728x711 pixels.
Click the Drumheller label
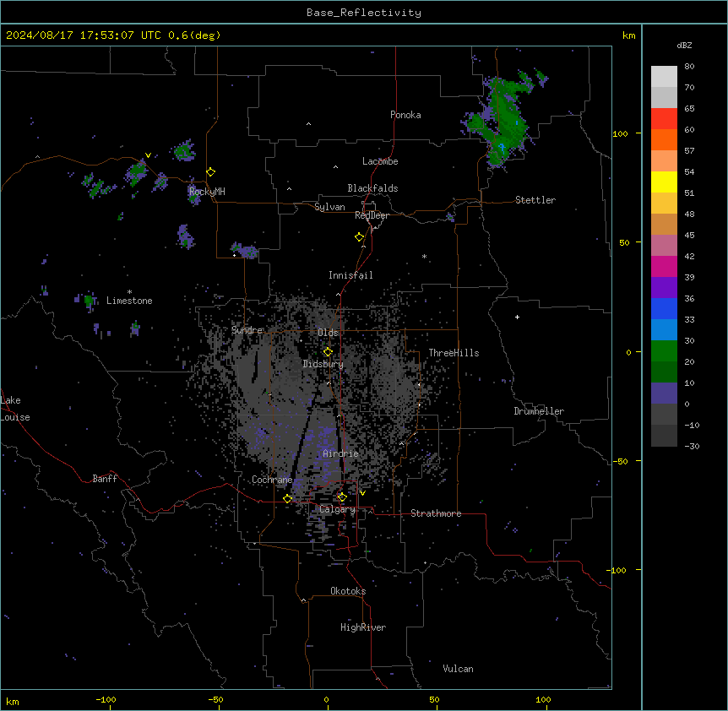[539, 411]
